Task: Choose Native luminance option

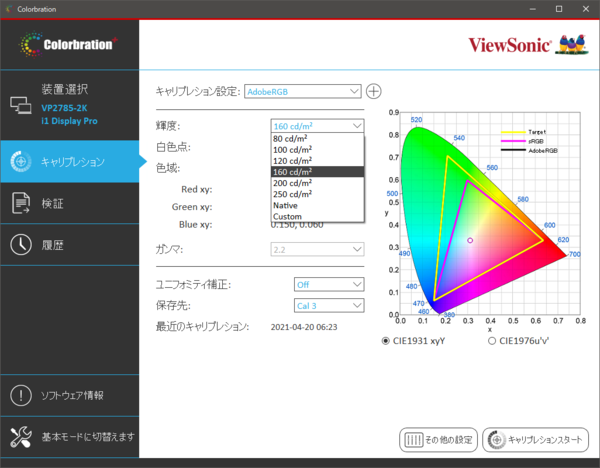Action: coord(317,205)
